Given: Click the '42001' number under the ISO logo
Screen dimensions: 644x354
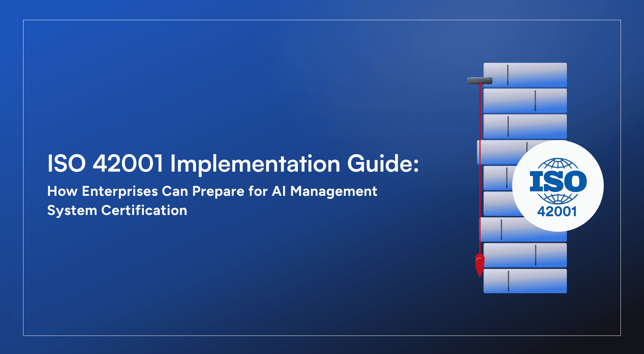Looking at the screenshot, I should coord(557,212).
